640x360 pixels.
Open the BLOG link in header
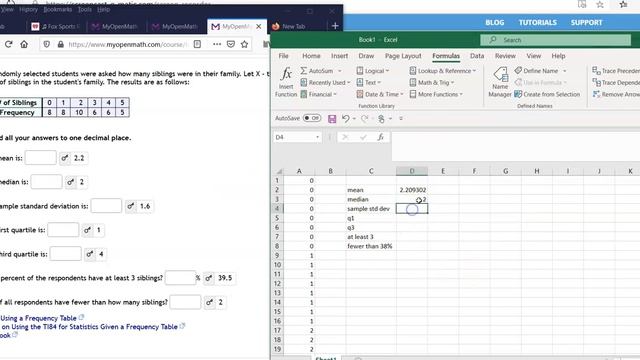click(x=495, y=22)
